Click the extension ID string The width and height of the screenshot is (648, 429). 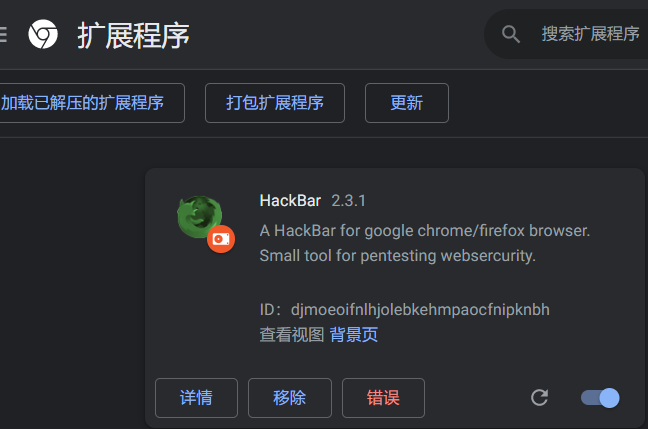(x=420, y=310)
